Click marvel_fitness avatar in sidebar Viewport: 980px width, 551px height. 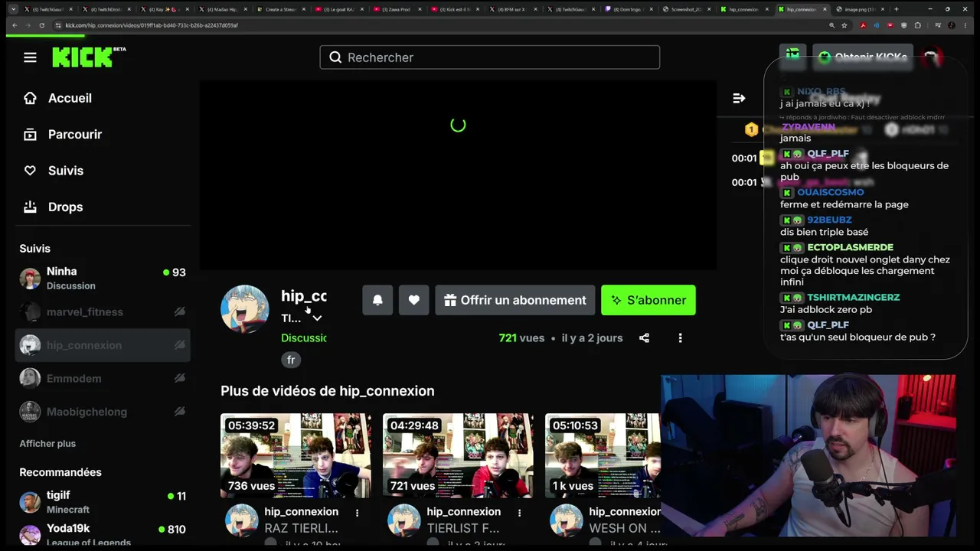point(30,311)
